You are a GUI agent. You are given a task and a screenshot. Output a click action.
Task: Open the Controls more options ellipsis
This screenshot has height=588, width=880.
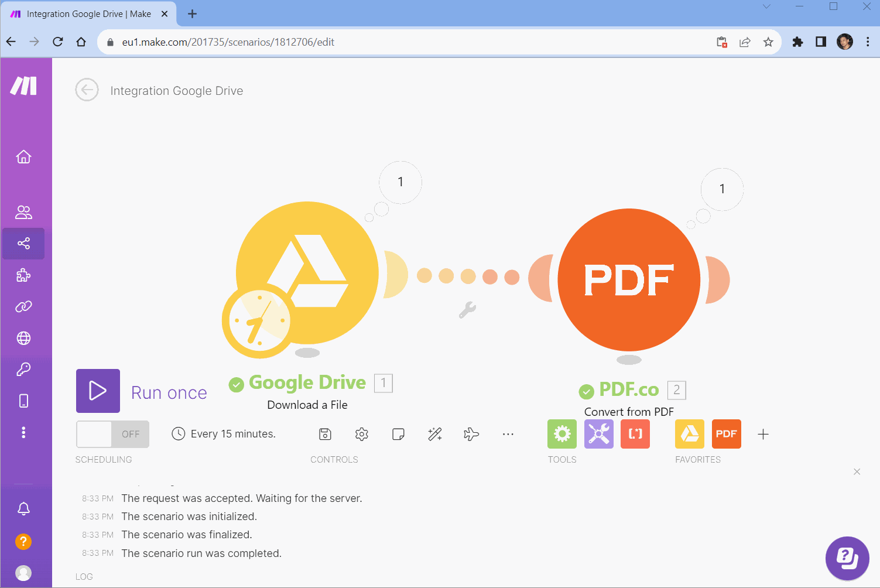pos(508,434)
